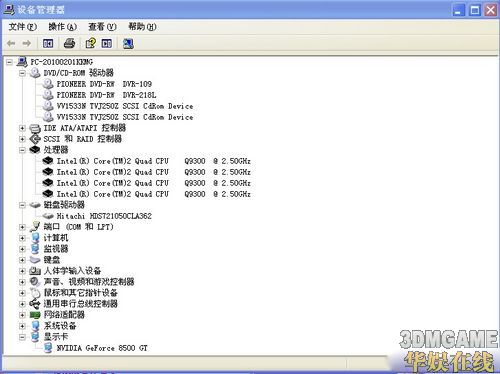Collapse the DVD/CD-ROM 驱动器 node
This screenshot has height=374, width=500.
click(22, 73)
